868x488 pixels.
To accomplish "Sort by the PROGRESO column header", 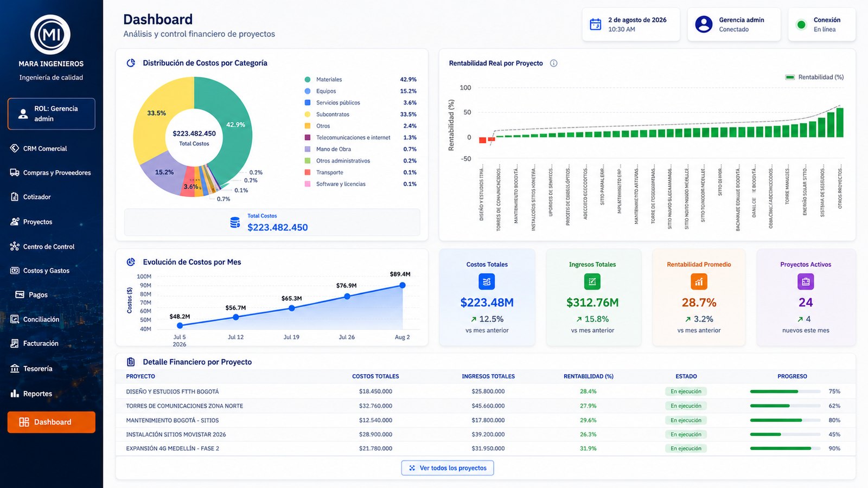I will (792, 376).
